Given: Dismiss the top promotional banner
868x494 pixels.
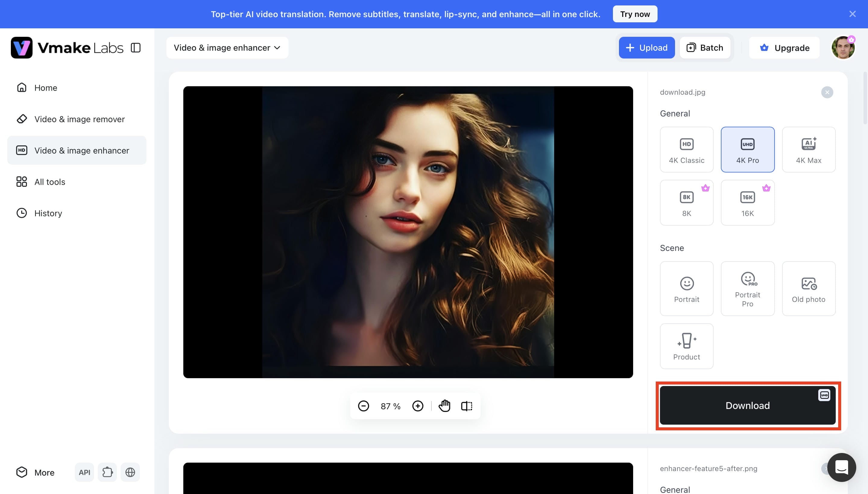Looking at the screenshot, I should click(852, 14).
